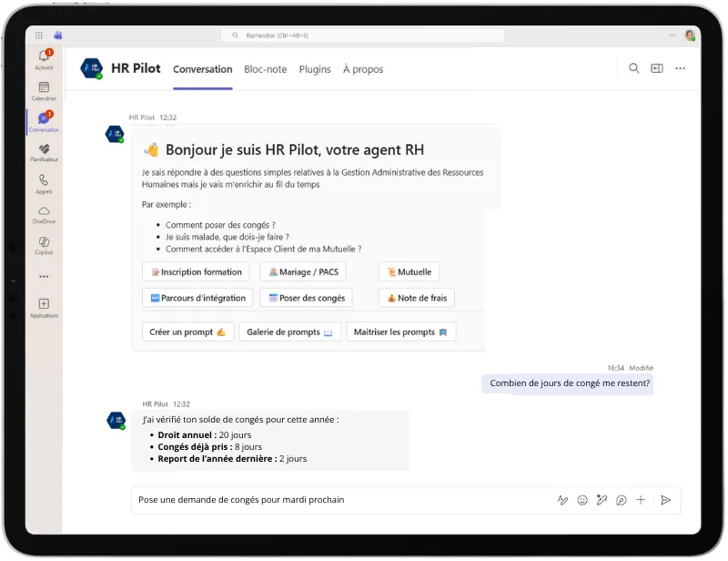Viewport: 728px width, 561px height.
Task: Send the message with the arrow icon
Action: tap(666, 500)
